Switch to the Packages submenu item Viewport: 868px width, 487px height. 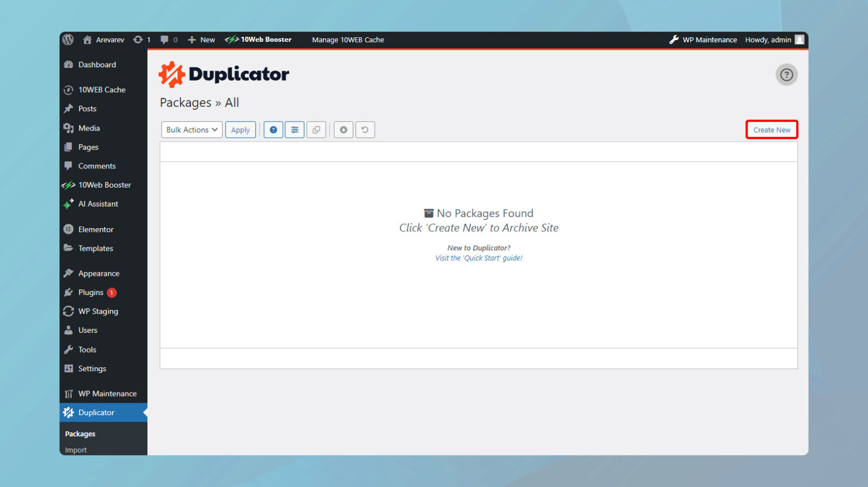coord(80,433)
